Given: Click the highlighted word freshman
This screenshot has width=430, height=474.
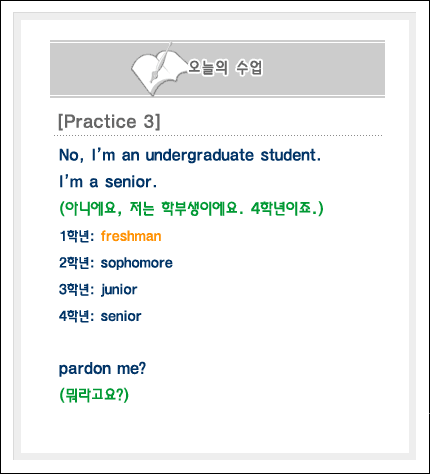Looking at the screenshot, I should (x=131, y=236).
